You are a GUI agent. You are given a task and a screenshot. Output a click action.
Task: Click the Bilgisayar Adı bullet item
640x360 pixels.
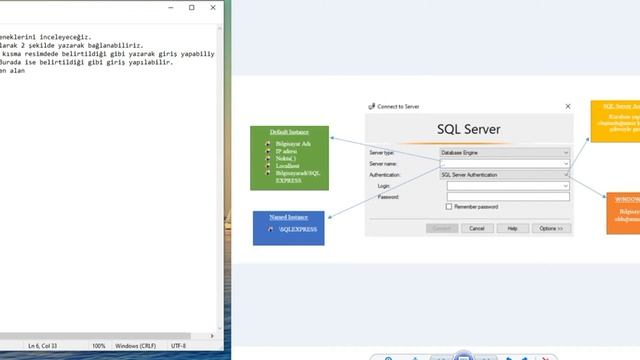[x=293, y=144]
